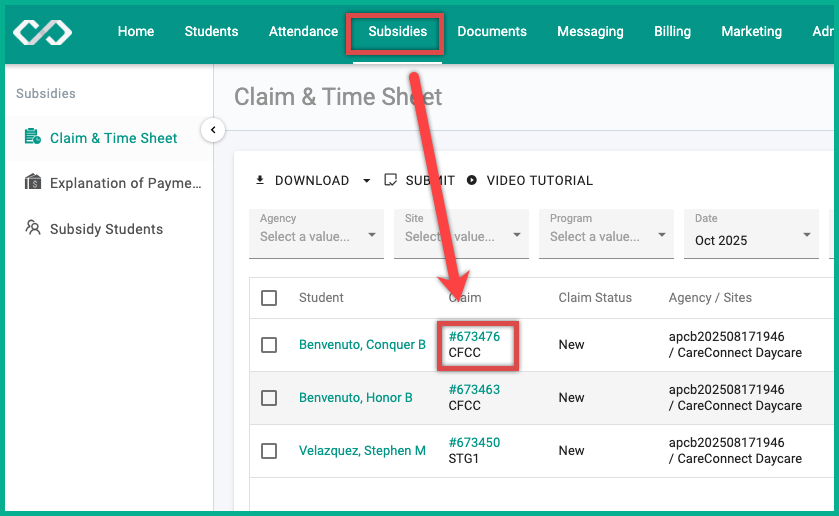Click the download arrow icon
The image size is (839, 516).
pyautogui.click(x=260, y=180)
